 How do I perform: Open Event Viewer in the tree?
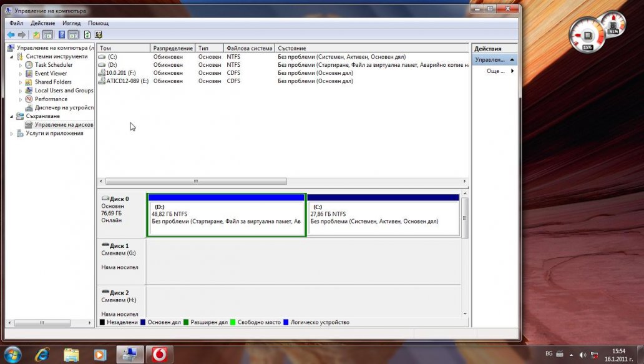pos(51,73)
